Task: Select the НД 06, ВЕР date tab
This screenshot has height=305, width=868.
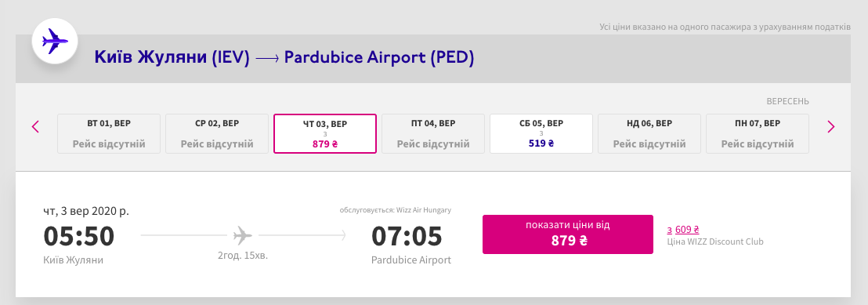Action: click(649, 133)
